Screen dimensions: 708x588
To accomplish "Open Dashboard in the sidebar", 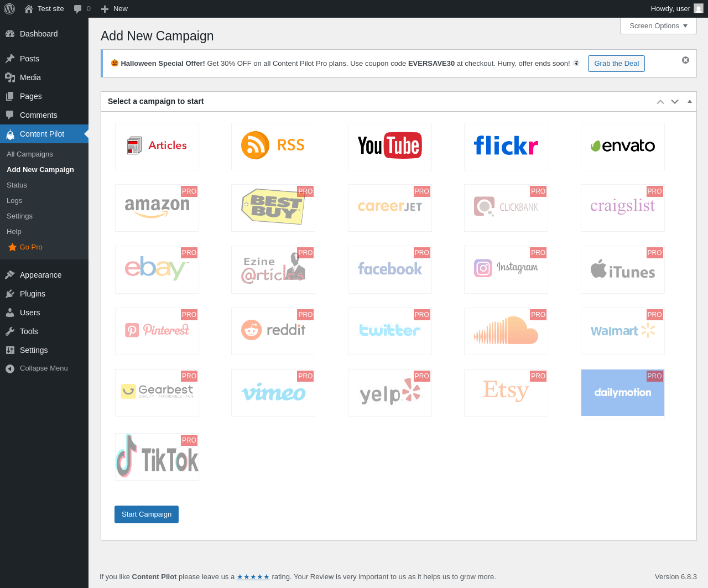I will [44, 34].
